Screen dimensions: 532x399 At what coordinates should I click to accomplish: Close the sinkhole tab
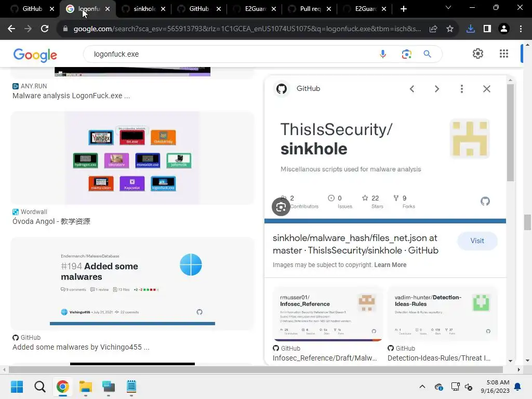(163, 9)
